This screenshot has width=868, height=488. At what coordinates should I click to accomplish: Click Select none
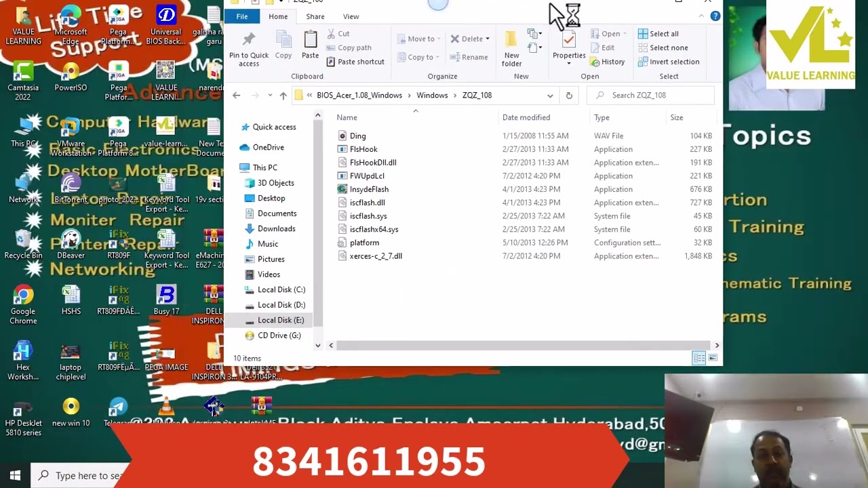point(663,47)
